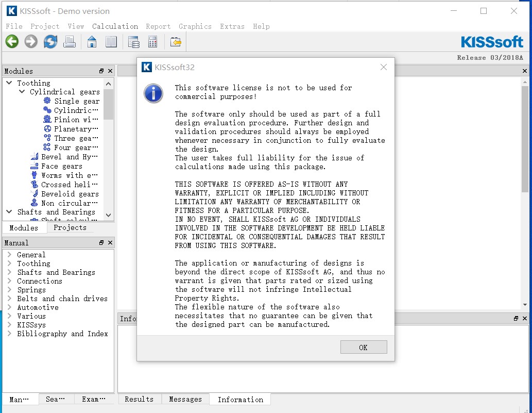Click the printer icon in the toolbar

(x=70, y=42)
